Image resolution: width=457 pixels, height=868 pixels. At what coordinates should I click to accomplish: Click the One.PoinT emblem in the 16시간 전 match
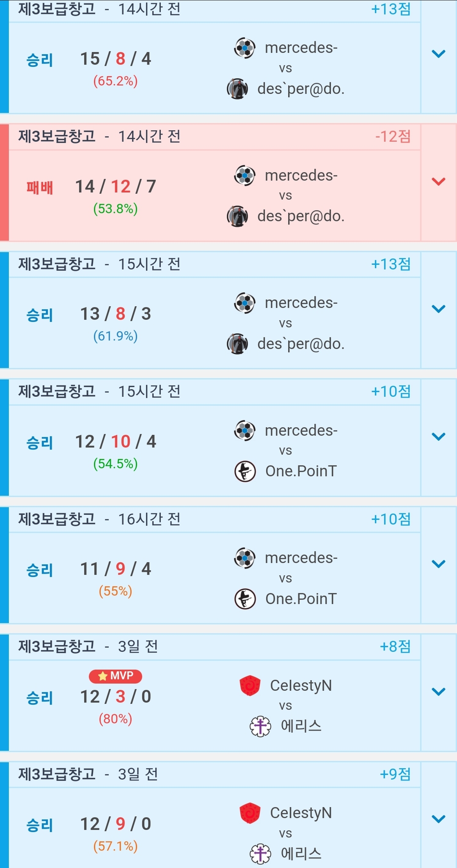(x=245, y=599)
